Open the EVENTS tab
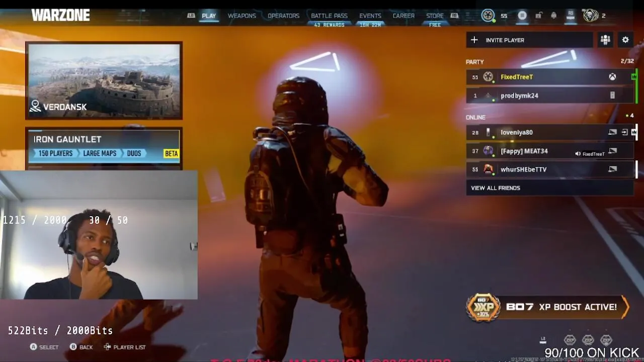 [370, 16]
